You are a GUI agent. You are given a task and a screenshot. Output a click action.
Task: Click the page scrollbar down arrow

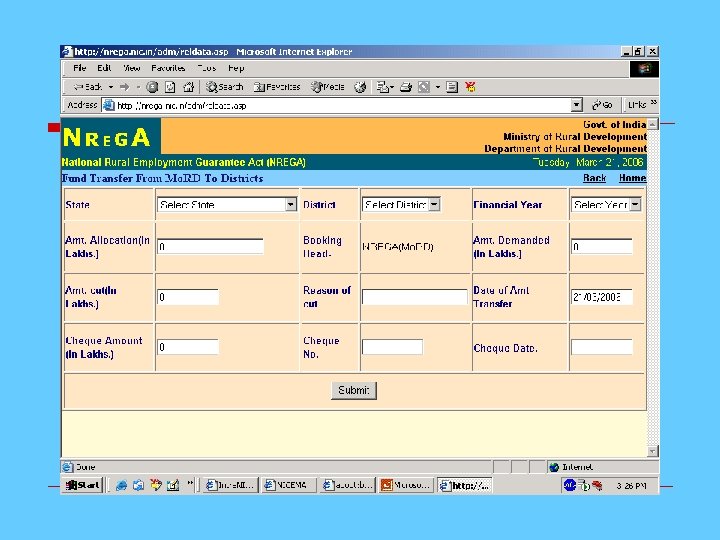(652, 451)
